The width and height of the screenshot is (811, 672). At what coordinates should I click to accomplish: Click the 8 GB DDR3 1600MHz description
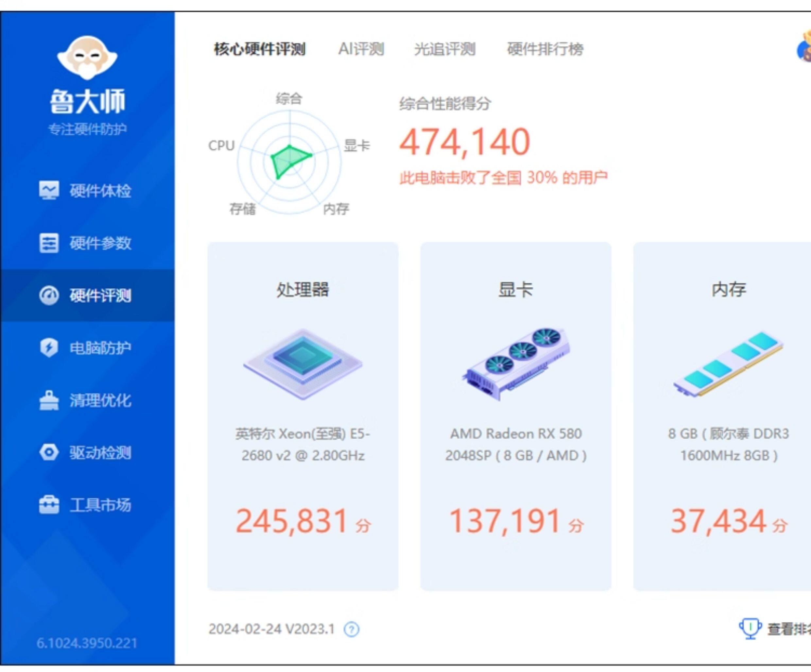coord(729,445)
